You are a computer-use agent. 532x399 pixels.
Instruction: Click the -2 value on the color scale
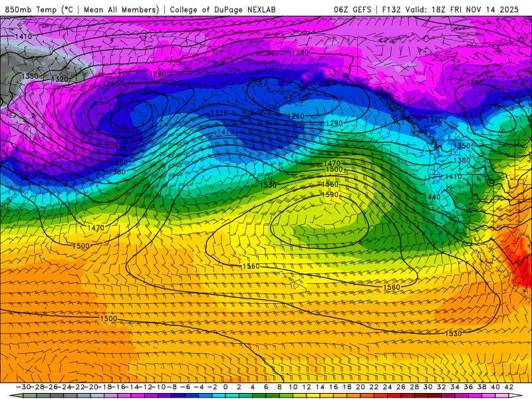[212, 387]
